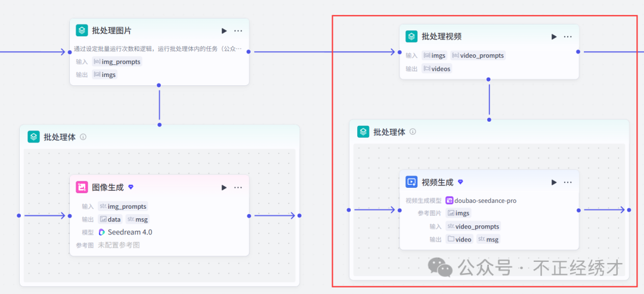The height and width of the screenshot is (294, 644).
Task: Click video_prompts input tag in 视频生成
Action: pos(473,226)
